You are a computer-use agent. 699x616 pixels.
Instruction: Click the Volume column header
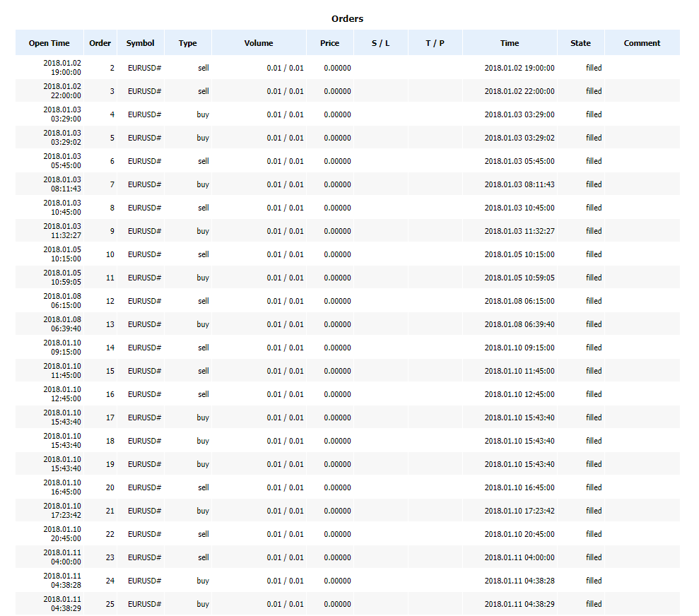tap(259, 43)
